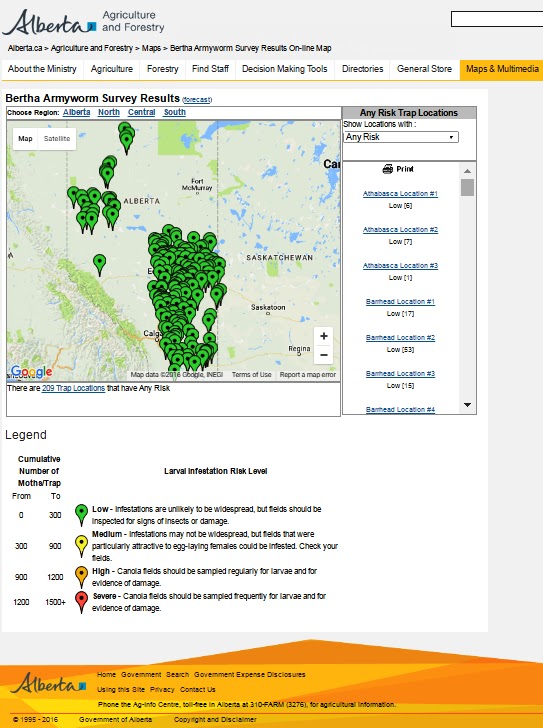Click the search input field in the header
The width and height of the screenshot is (543, 728).
coord(497,19)
